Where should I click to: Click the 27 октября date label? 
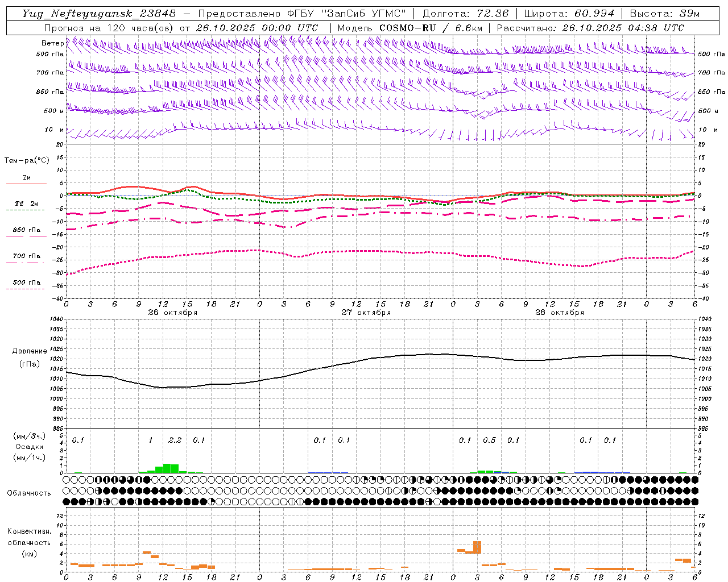coord(366,313)
